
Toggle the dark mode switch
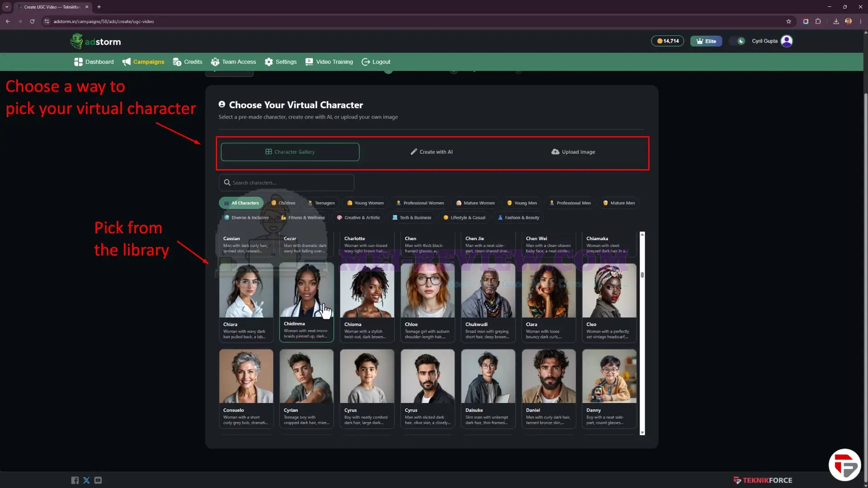pyautogui.click(x=738, y=41)
